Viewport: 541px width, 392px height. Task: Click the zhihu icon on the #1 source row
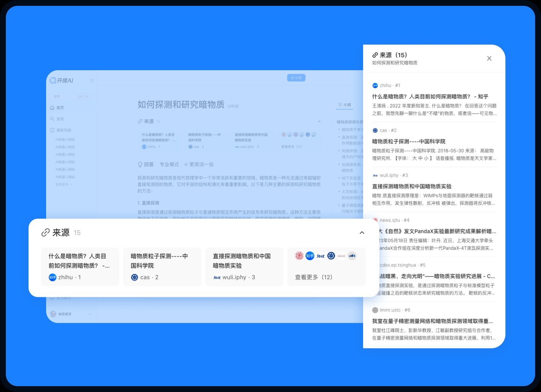(375, 86)
